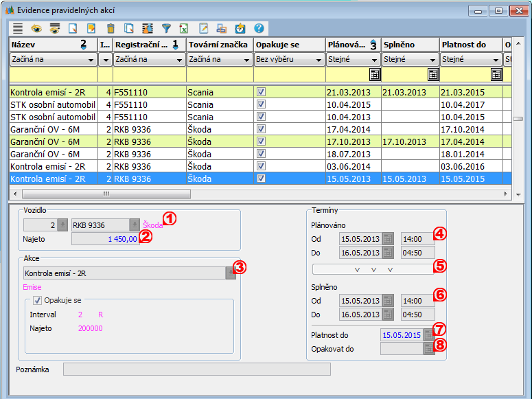Open the Akce 'Kontrola emisí - 2R' dropdown
The image size is (532, 399).
tap(230, 273)
